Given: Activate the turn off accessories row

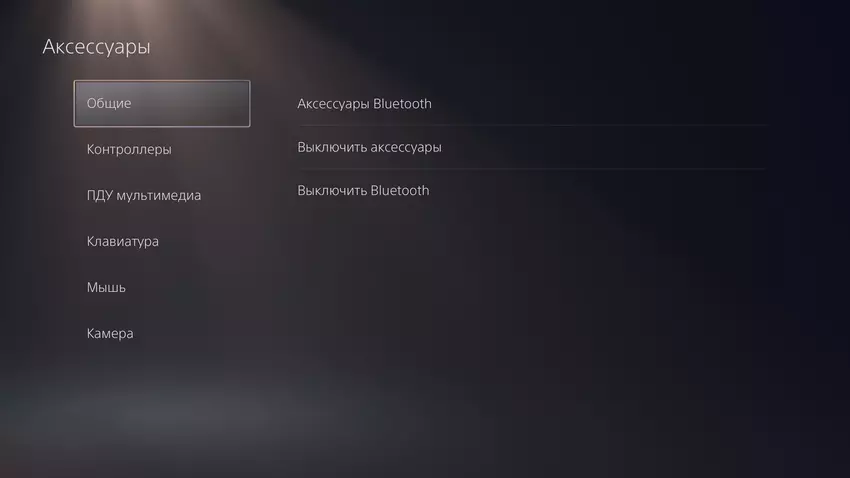Looking at the screenshot, I should (531, 147).
